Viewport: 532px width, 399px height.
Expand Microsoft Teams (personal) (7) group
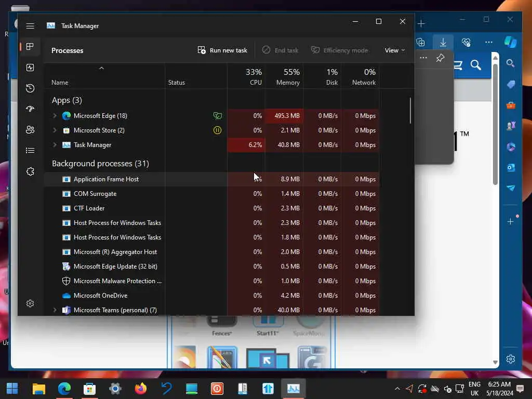click(55, 310)
